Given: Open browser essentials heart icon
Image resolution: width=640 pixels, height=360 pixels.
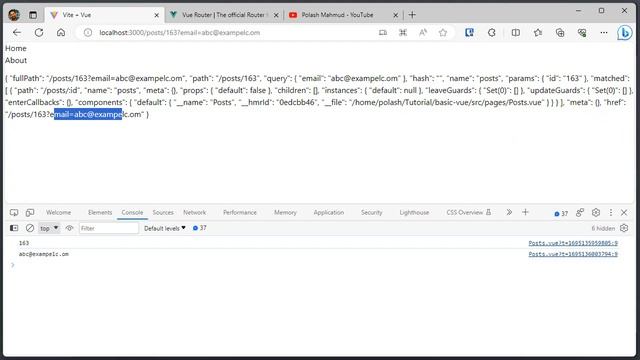Looking at the screenshot, I should pyautogui.click(x=582, y=33).
